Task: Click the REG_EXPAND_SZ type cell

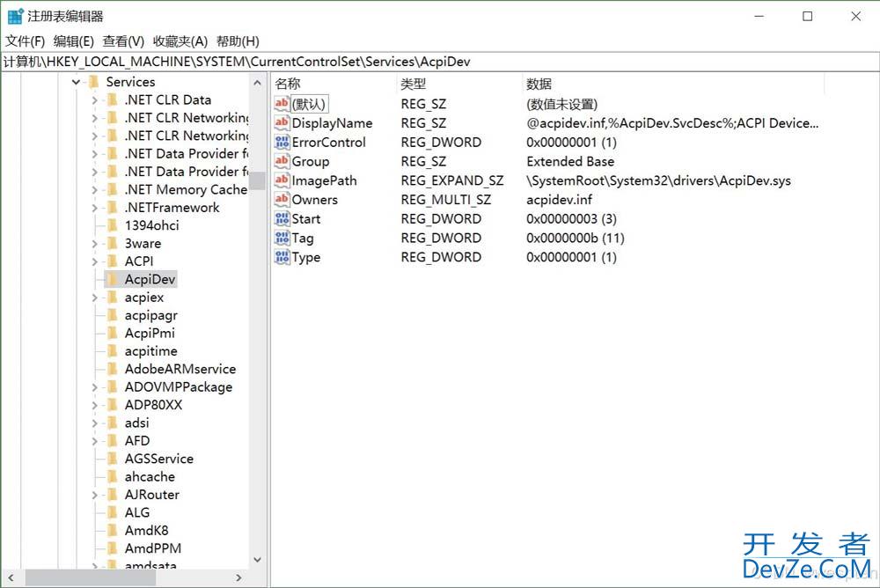Action: (452, 180)
